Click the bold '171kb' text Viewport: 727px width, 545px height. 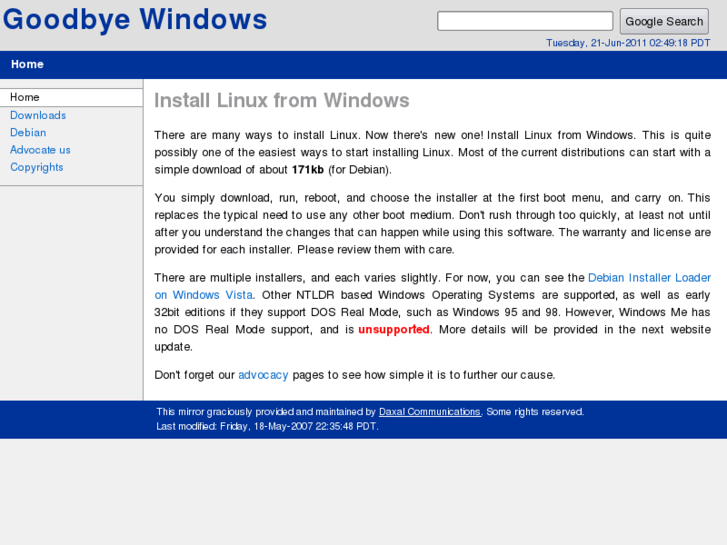tap(307, 170)
